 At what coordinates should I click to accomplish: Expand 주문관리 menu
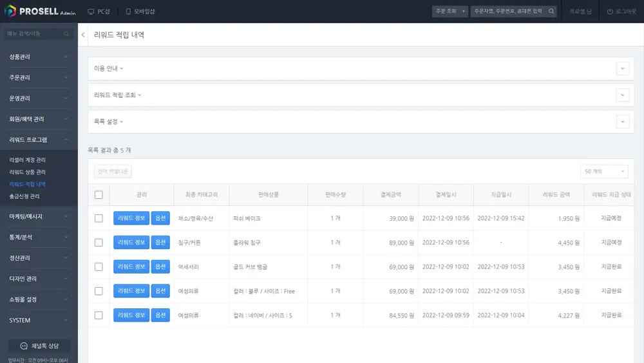coord(39,78)
